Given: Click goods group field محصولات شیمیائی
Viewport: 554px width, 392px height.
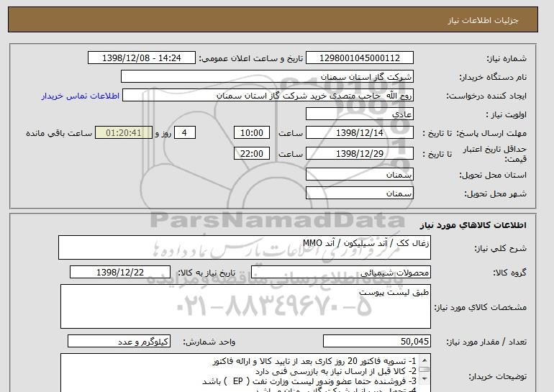Looking at the screenshot, I should (340, 273).
